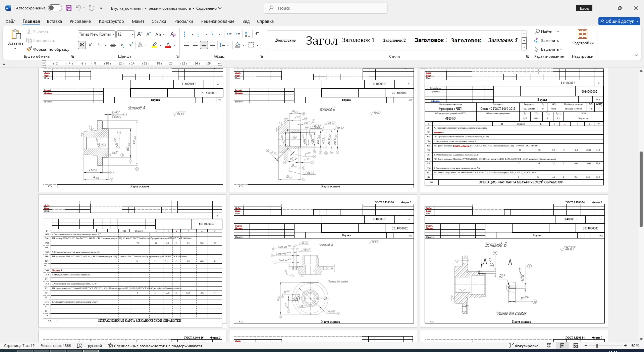644x352 pixels.
Task: Click the Save icon in the title bar
Action: click(69, 8)
